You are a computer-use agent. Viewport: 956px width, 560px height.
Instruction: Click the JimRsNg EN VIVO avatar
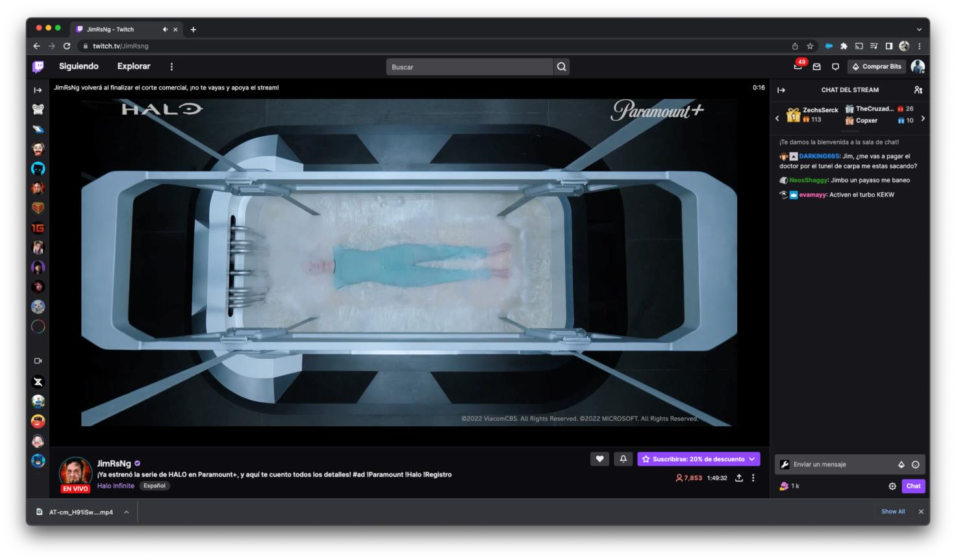pos(76,474)
